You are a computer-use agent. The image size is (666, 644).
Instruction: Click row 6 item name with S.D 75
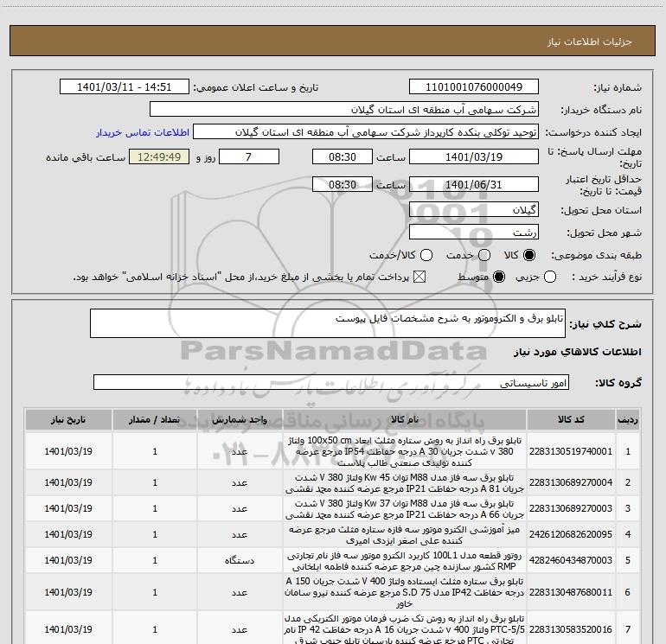pos(405,592)
